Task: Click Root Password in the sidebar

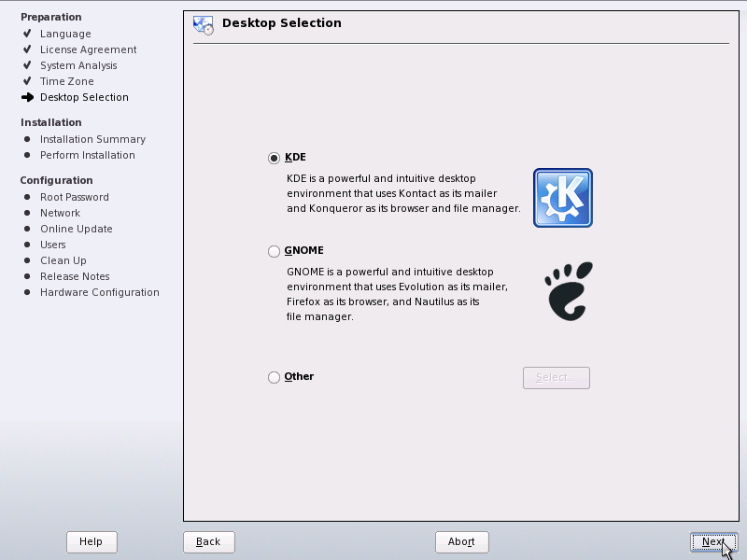Action: click(x=75, y=197)
